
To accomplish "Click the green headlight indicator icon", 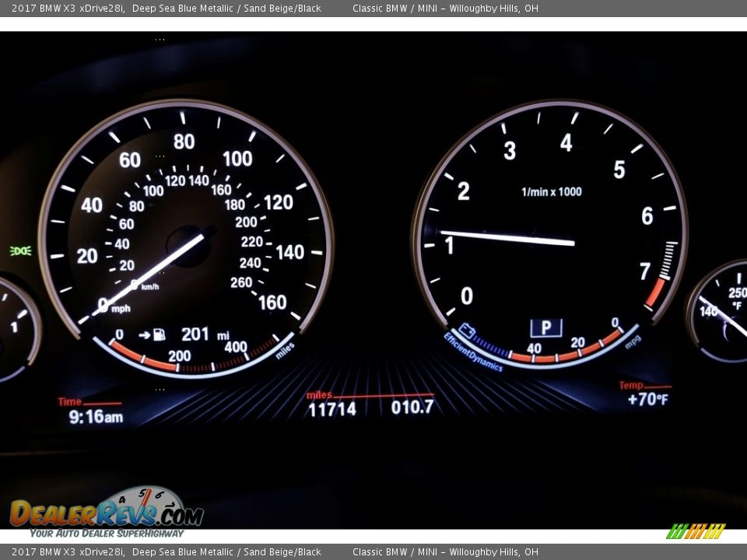I will [x=20, y=250].
